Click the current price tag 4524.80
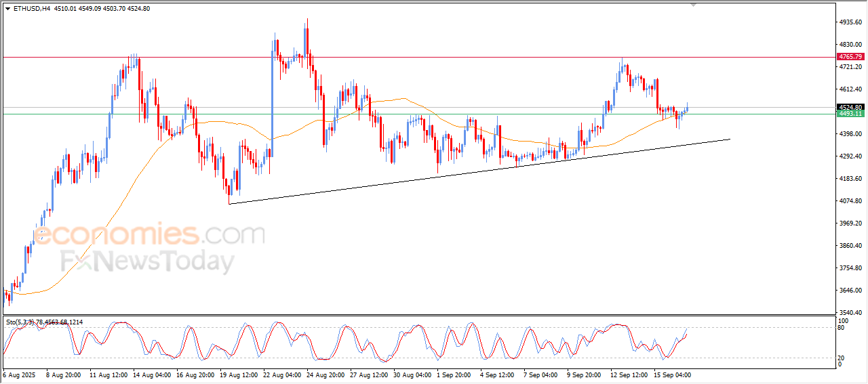The width and height of the screenshot is (868, 384). click(x=850, y=107)
